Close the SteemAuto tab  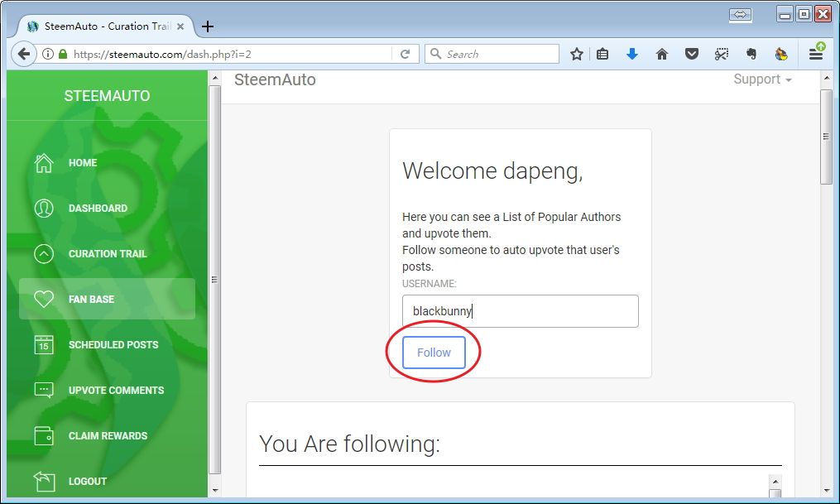(x=180, y=26)
